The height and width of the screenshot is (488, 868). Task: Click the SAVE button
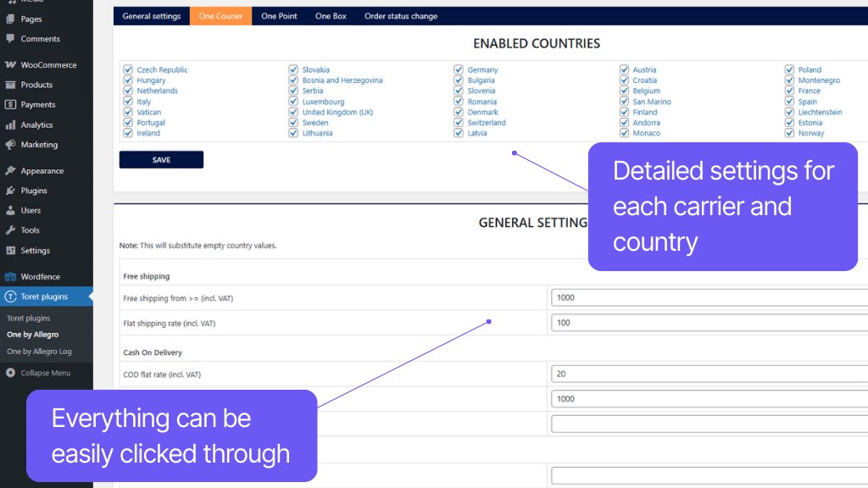tap(161, 160)
